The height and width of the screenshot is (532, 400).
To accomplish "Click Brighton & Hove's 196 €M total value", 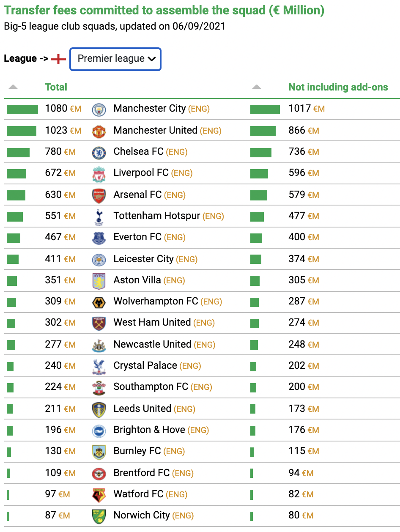I will [x=60, y=430].
